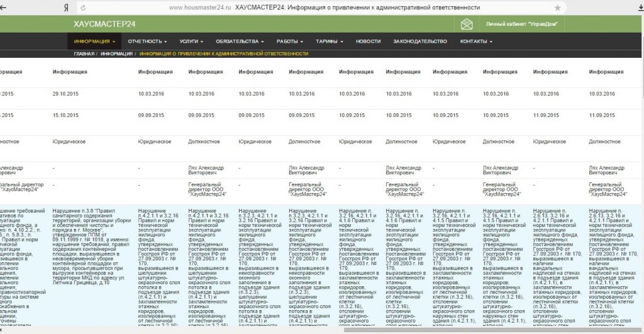Open Личный кабинет "УправДом" link
Image resolution: width=644 pixels, height=334 pixels.
521,25
